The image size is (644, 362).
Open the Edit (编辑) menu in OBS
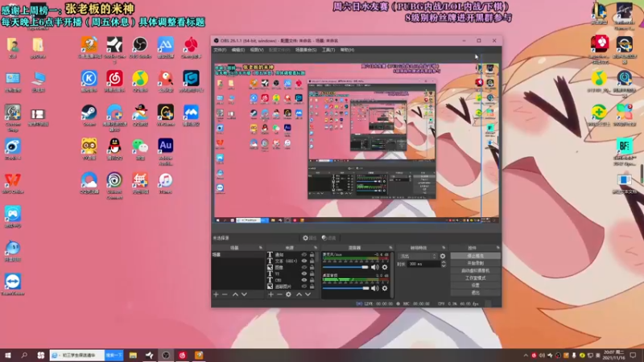(238, 50)
